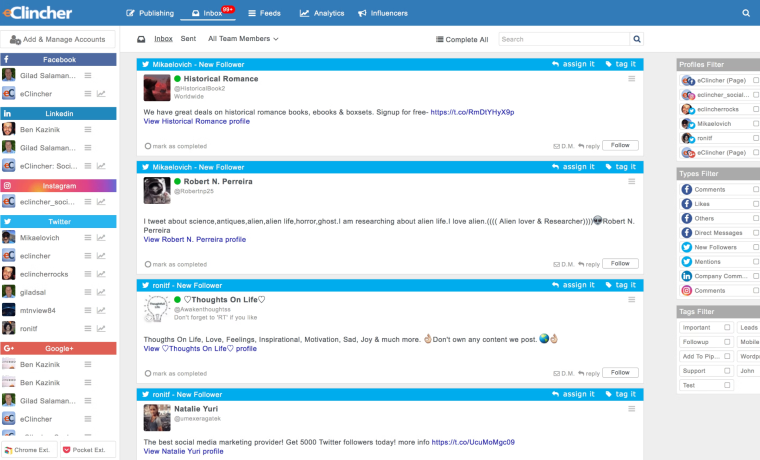Collapse the Instagram accounts section

click(x=59, y=186)
